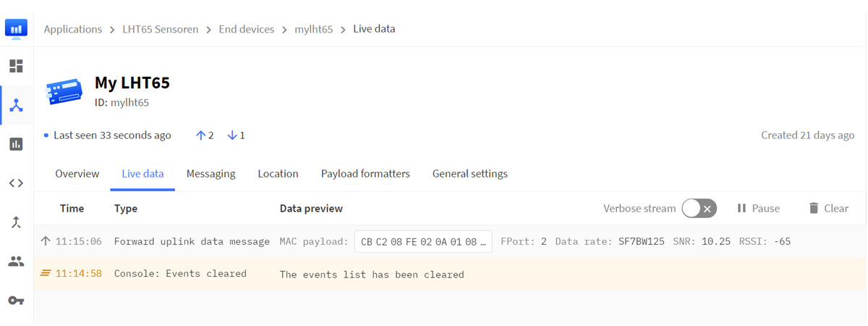Enable the Verbose stream toggle
This screenshot has height=326, width=868.
(x=699, y=208)
